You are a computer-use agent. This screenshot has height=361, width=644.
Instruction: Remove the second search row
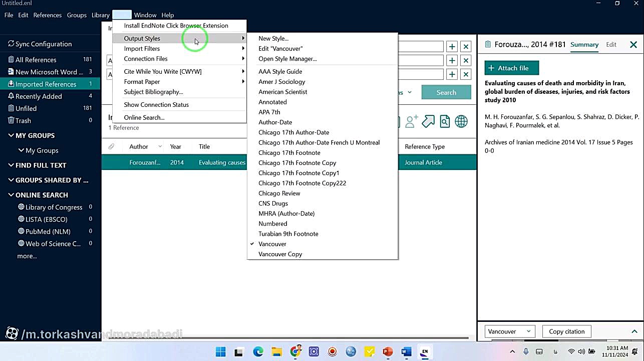point(466,60)
